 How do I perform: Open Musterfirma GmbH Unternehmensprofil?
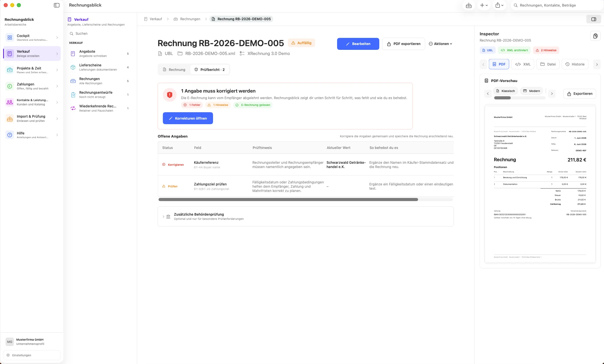pos(32,341)
